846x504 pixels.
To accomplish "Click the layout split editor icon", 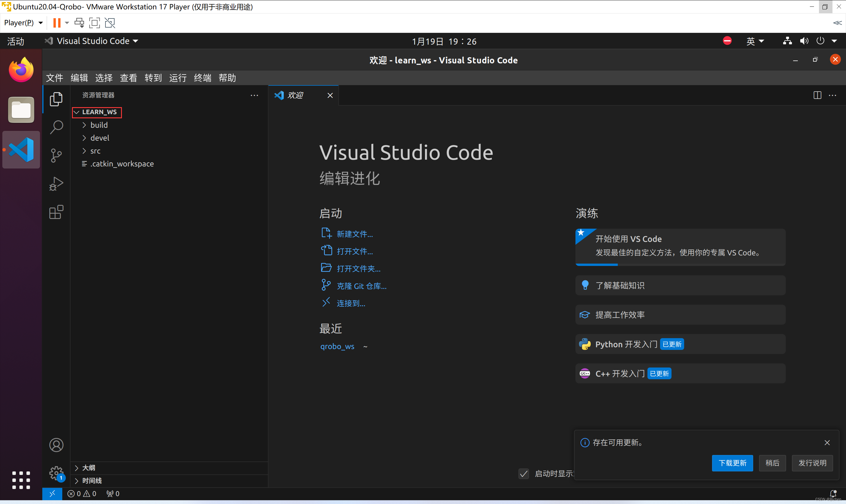I will pos(817,95).
